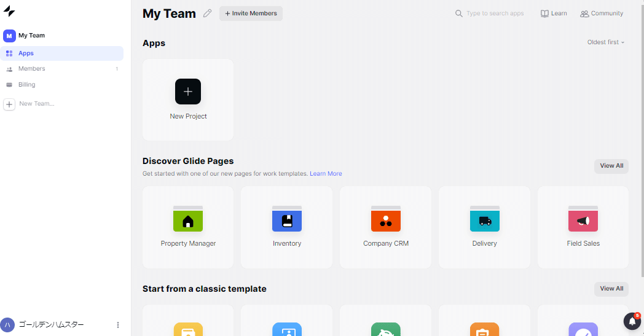Open the blue classic template icon
644x336 pixels.
tap(287, 329)
